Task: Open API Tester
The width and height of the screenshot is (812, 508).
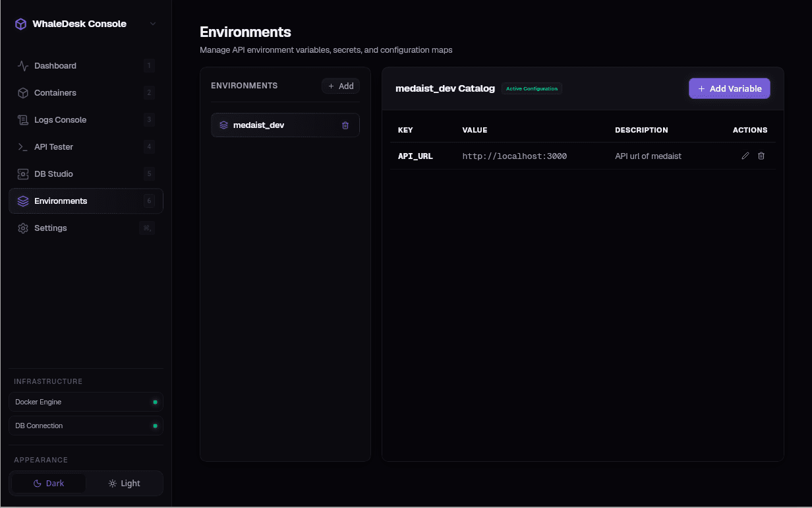Action: [x=86, y=147]
